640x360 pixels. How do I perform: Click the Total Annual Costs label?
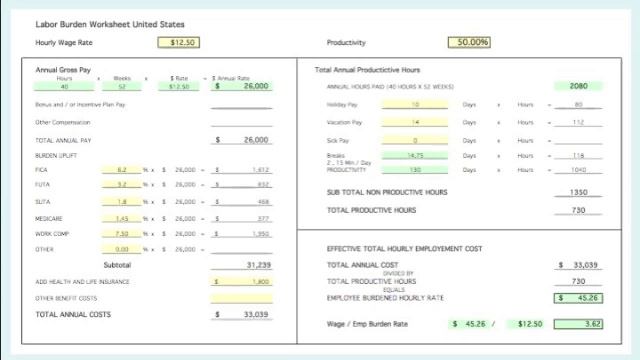73,315
